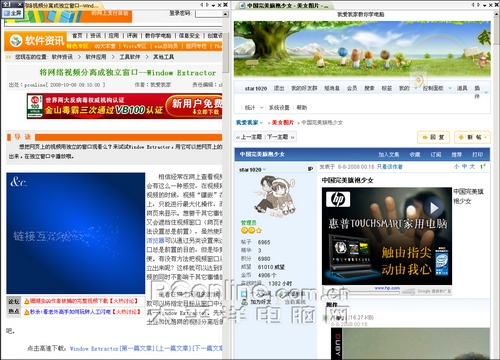This screenshot has height=360, width=500.
Task: Click the 软件资讯 logo icon
Action: click(x=16, y=41)
